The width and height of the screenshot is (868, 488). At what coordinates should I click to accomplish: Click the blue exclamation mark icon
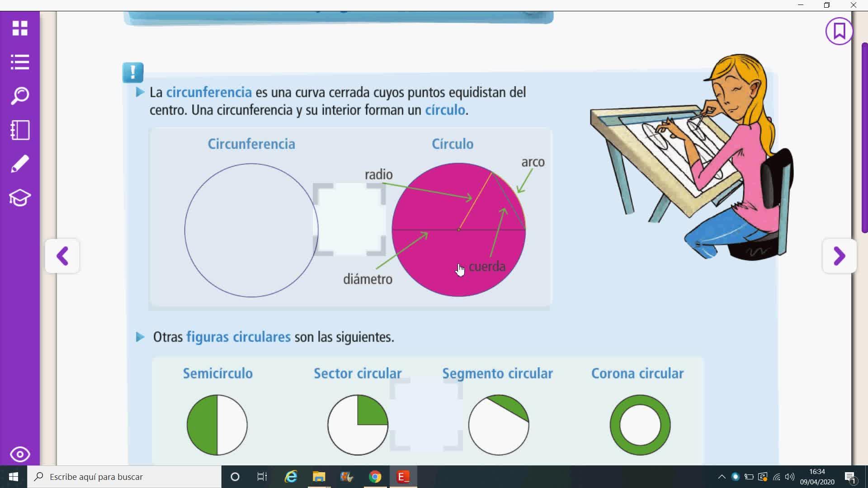[x=133, y=72]
